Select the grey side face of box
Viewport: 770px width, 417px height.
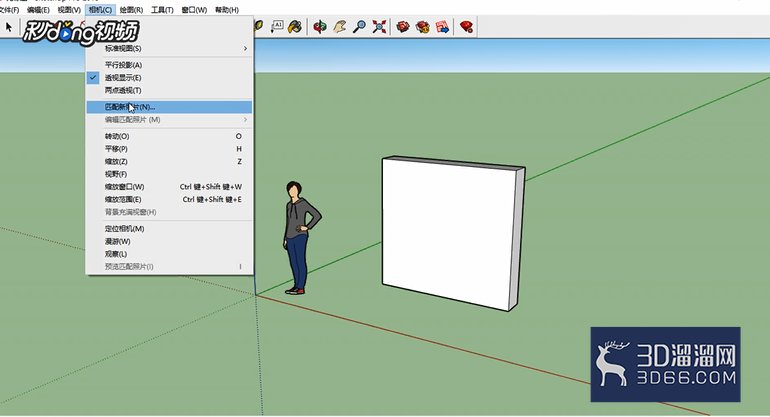click(x=517, y=238)
